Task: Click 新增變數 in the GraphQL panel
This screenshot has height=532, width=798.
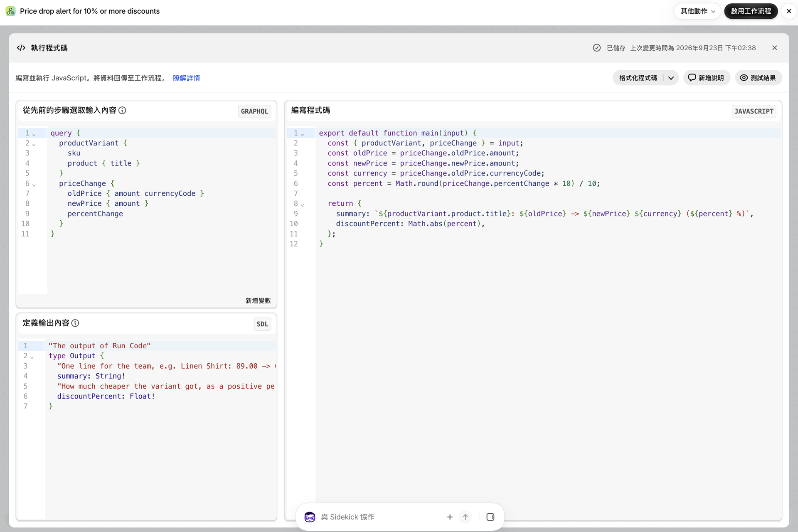Action: 258,300
